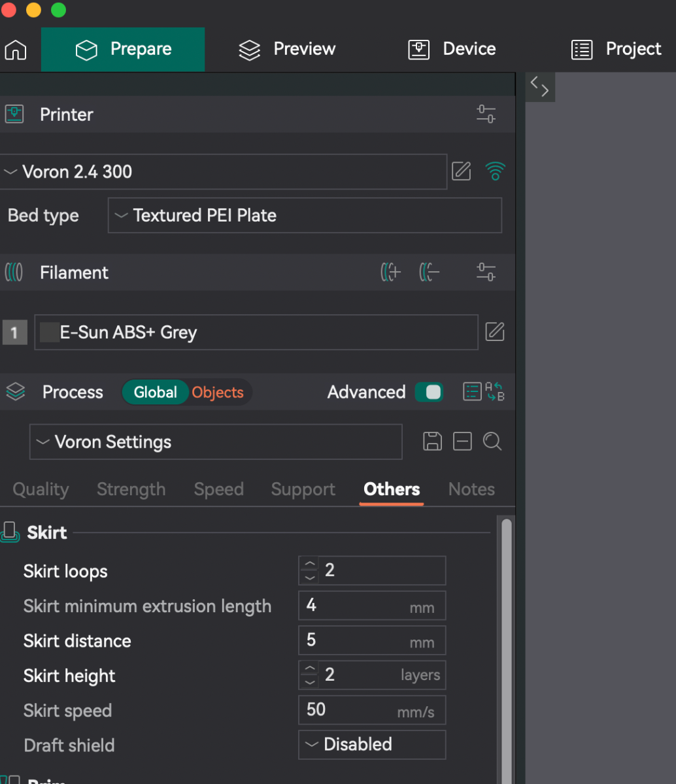Toggle the Advanced mode switch
This screenshot has width=676, height=784.
(429, 392)
